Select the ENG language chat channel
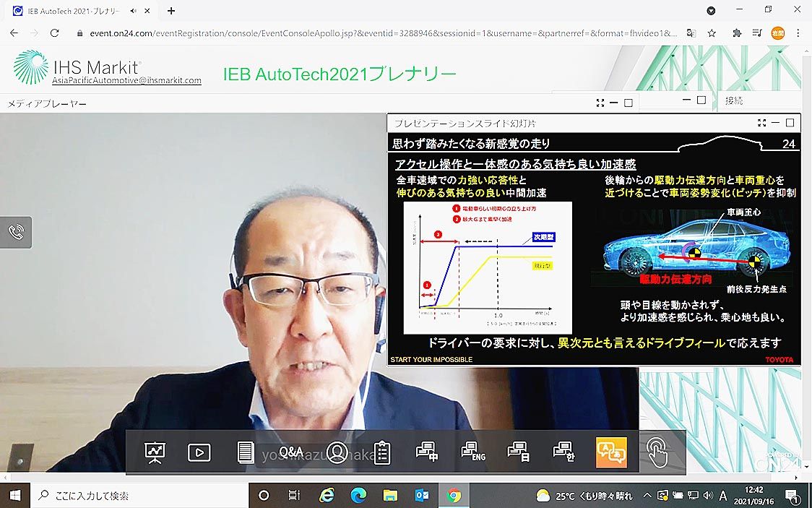 click(473, 452)
